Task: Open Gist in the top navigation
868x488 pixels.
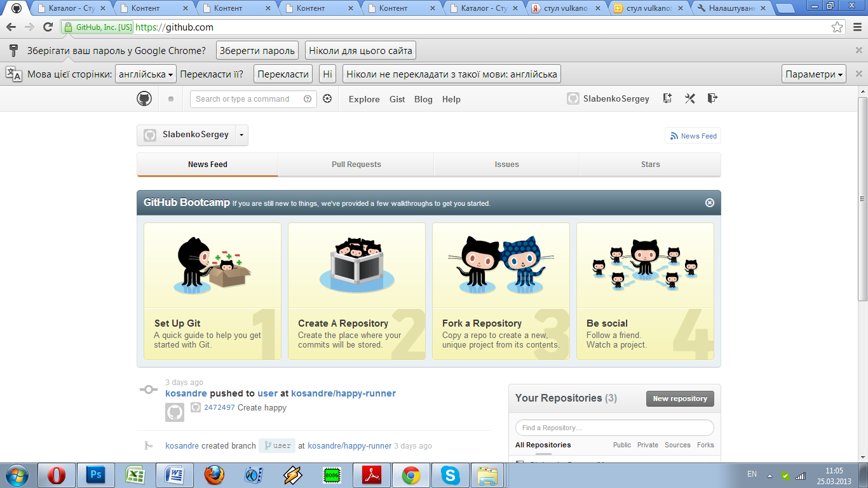Action: click(x=397, y=99)
